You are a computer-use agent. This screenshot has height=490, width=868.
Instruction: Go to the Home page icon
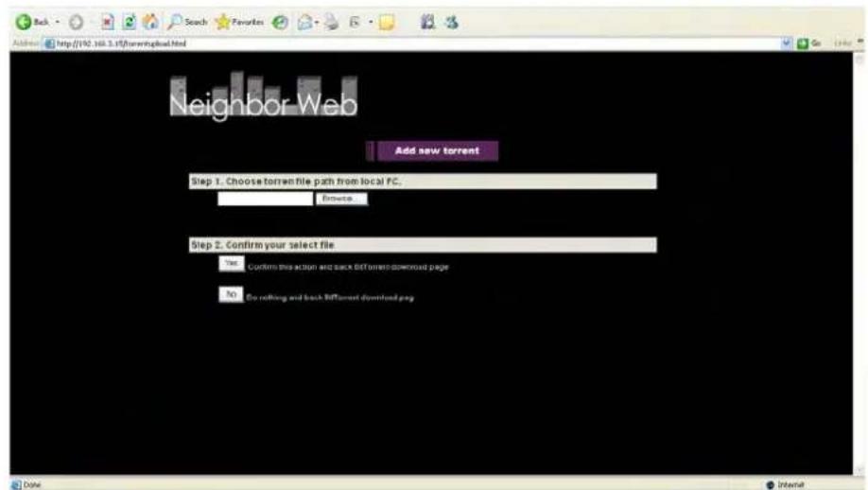pyautogui.click(x=150, y=22)
